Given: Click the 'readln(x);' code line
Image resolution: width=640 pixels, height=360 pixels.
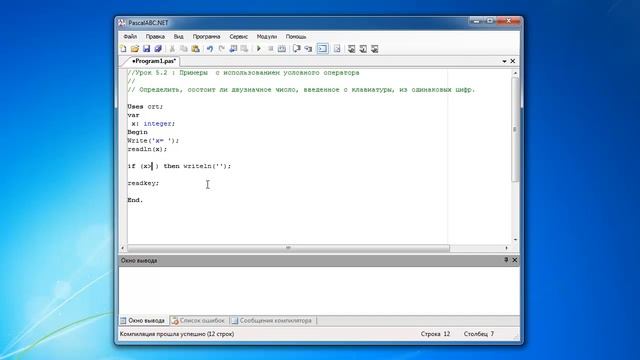Looking at the screenshot, I should pyautogui.click(x=147, y=149).
